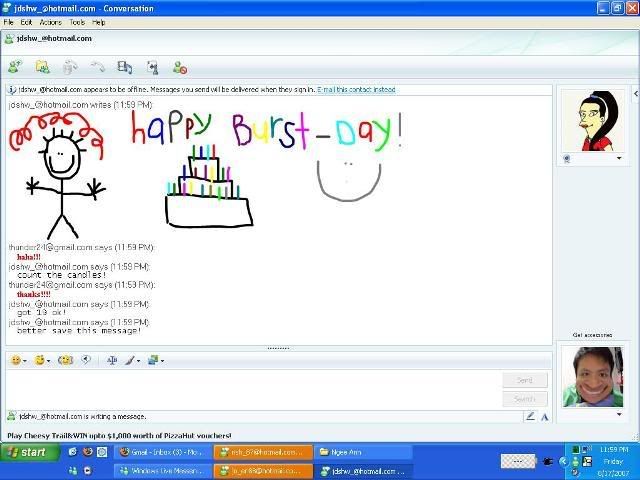Click the webcam icon under contact's picture
This screenshot has width=640, height=480.
click(x=567, y=159)
